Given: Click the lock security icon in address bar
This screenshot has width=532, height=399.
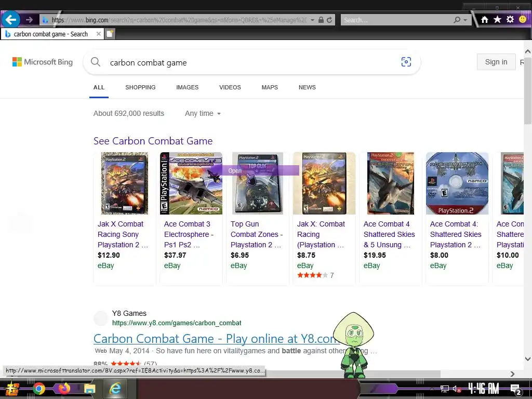Looking at the screenshot, I should [321, 20].
